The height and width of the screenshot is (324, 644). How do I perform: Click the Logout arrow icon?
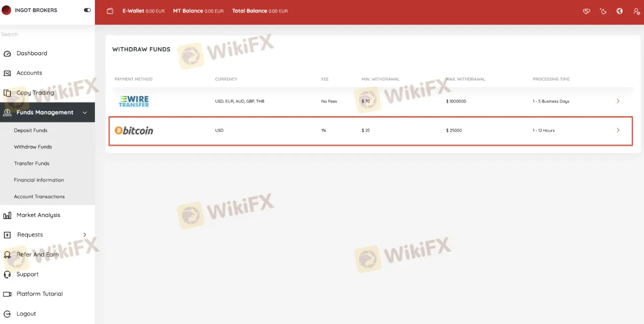click(x=7, y=314)
